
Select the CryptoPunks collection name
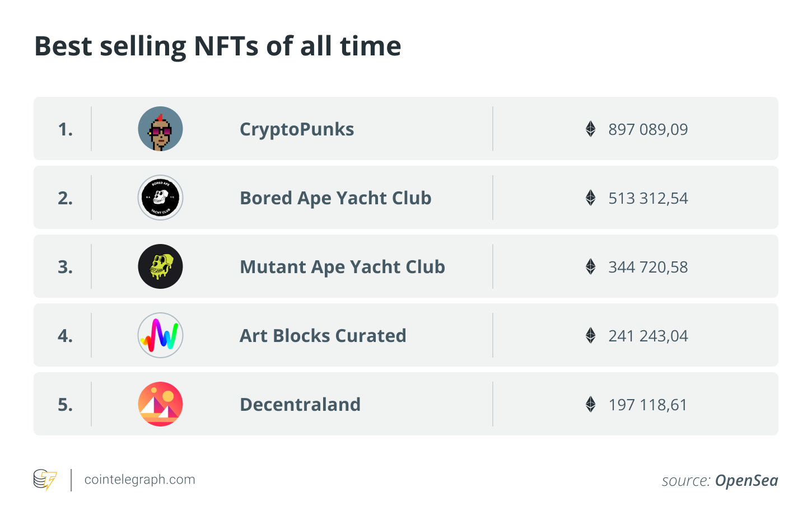tap(297, 129)
